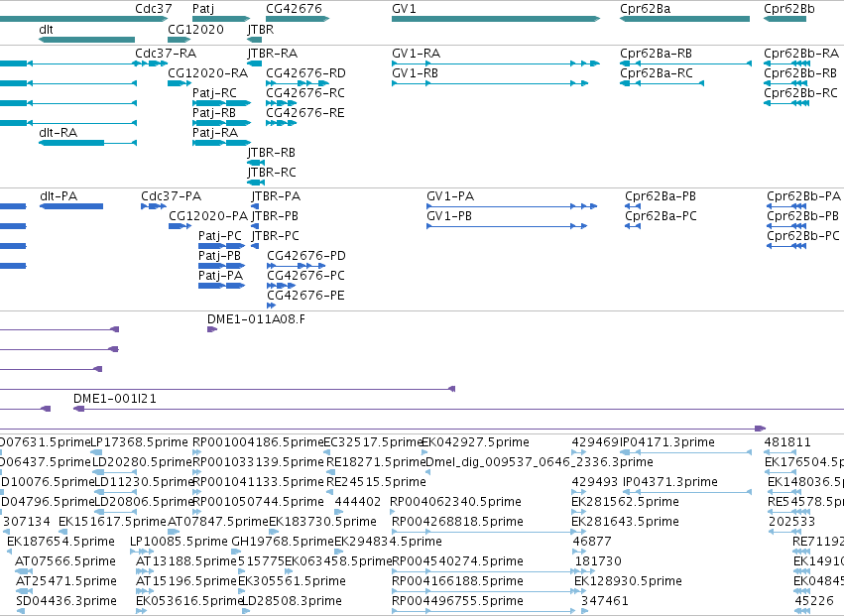Click the Cpr62Bb-RA transcript label
The image size is (844, 616).
coord(801,54)
